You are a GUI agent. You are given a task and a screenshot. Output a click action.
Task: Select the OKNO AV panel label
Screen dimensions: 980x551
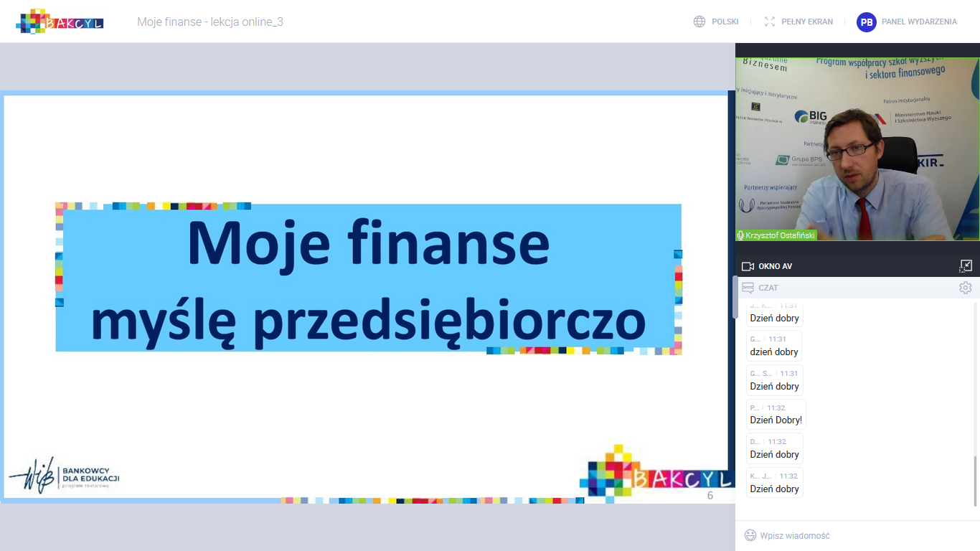pyautogui.click(x=776, y=266)
